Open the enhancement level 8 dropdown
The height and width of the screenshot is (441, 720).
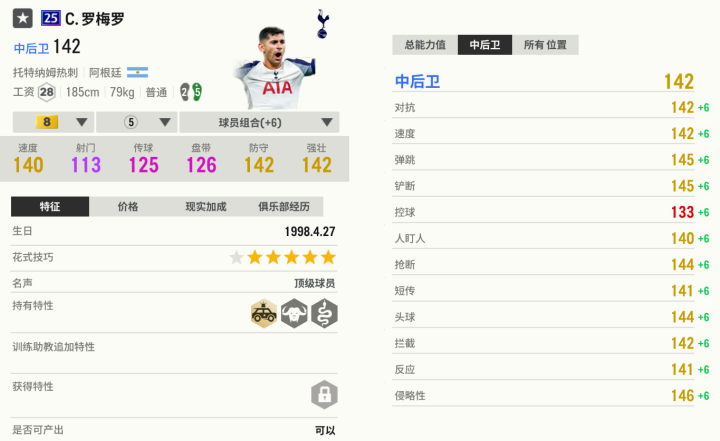click(52, 122)
